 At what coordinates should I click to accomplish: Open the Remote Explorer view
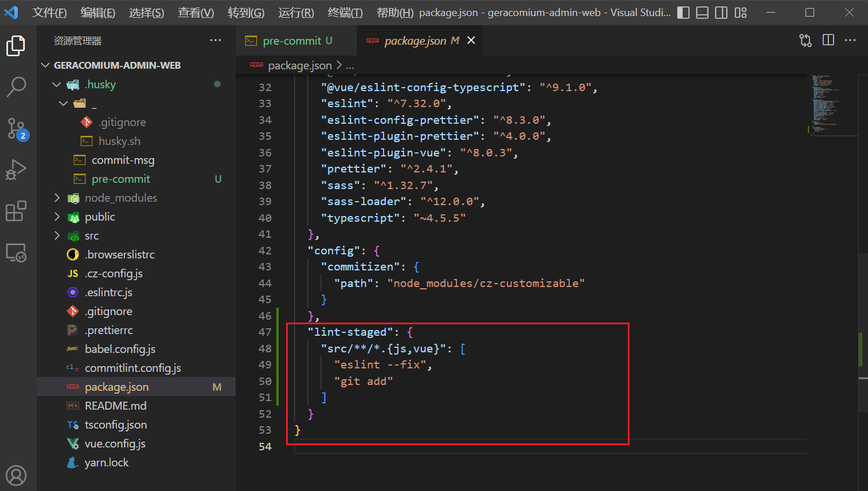(16, 253)
